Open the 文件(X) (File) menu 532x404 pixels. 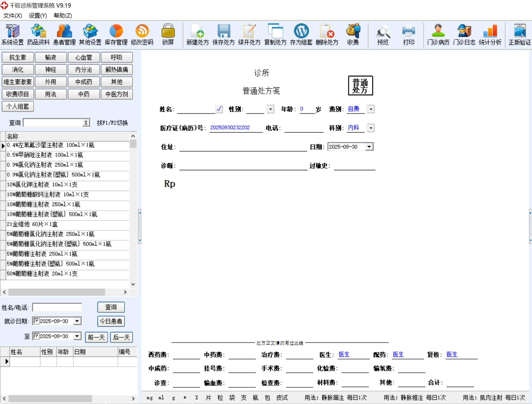12,16
